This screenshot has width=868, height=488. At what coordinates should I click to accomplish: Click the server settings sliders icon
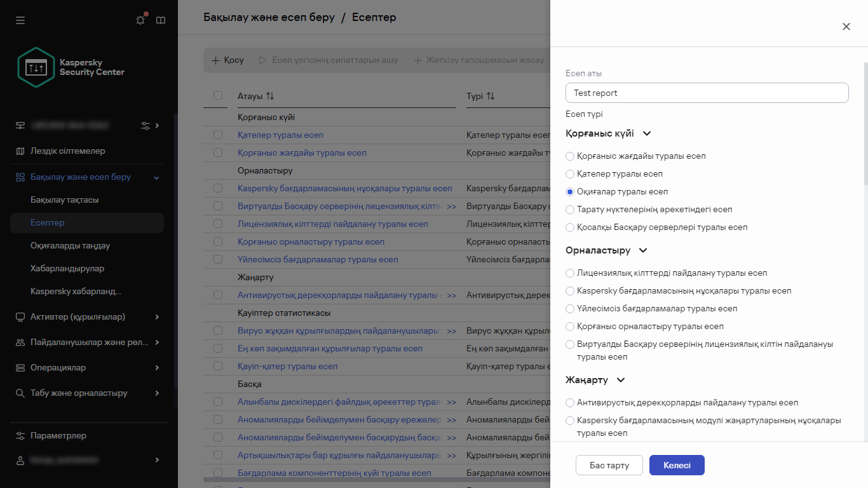[x=146, y=125]
